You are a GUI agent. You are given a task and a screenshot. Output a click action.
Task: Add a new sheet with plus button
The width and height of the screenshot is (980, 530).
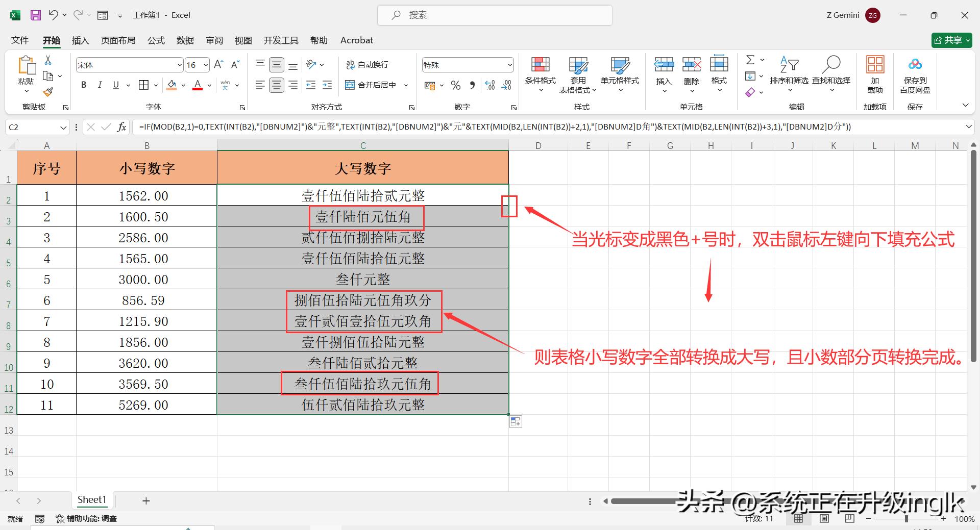point(146,501)
